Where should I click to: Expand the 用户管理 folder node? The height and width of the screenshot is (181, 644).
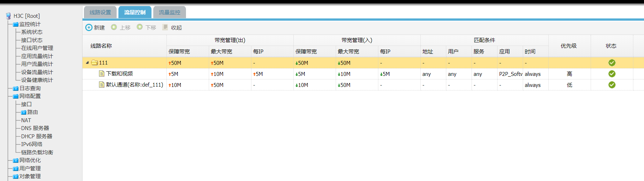click(16, 169)
